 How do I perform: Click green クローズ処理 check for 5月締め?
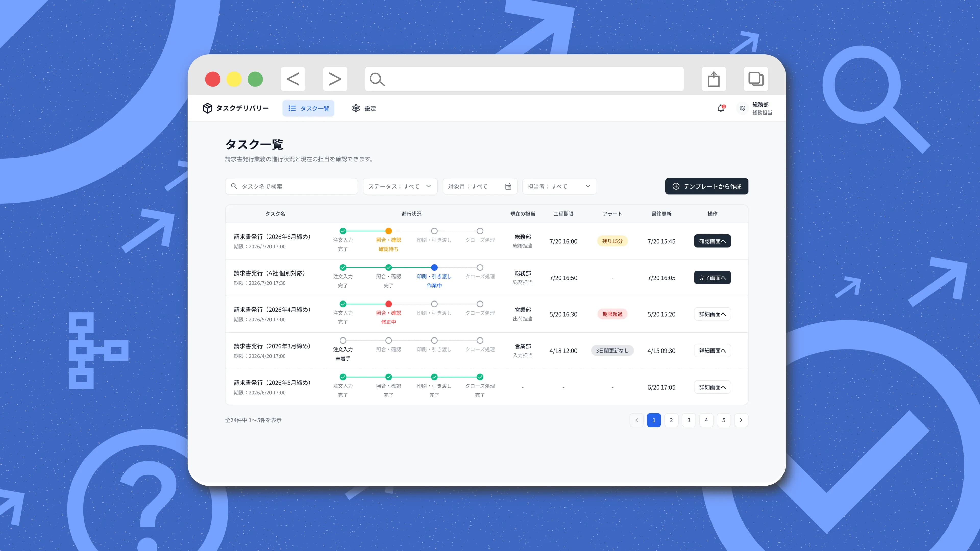click(480, 377)
